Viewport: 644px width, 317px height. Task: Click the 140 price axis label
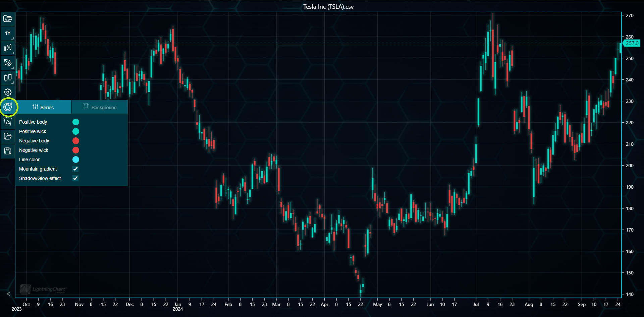click(630, 294)
